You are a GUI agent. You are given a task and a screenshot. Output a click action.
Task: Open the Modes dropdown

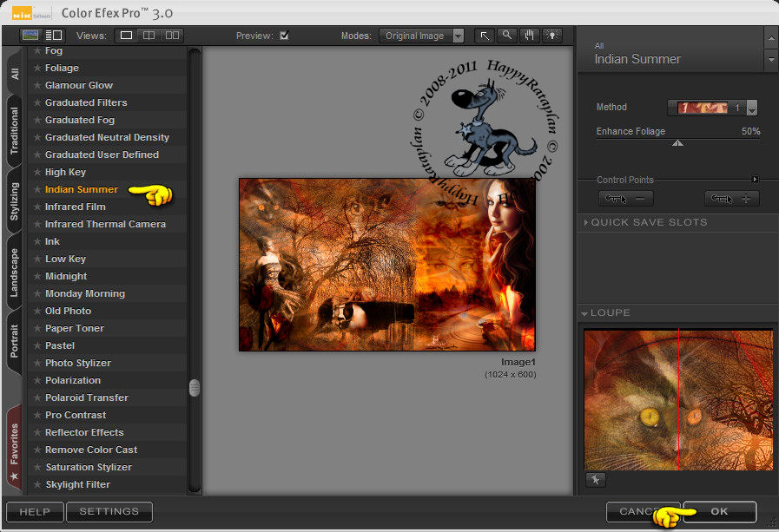[x=421, y=36]
